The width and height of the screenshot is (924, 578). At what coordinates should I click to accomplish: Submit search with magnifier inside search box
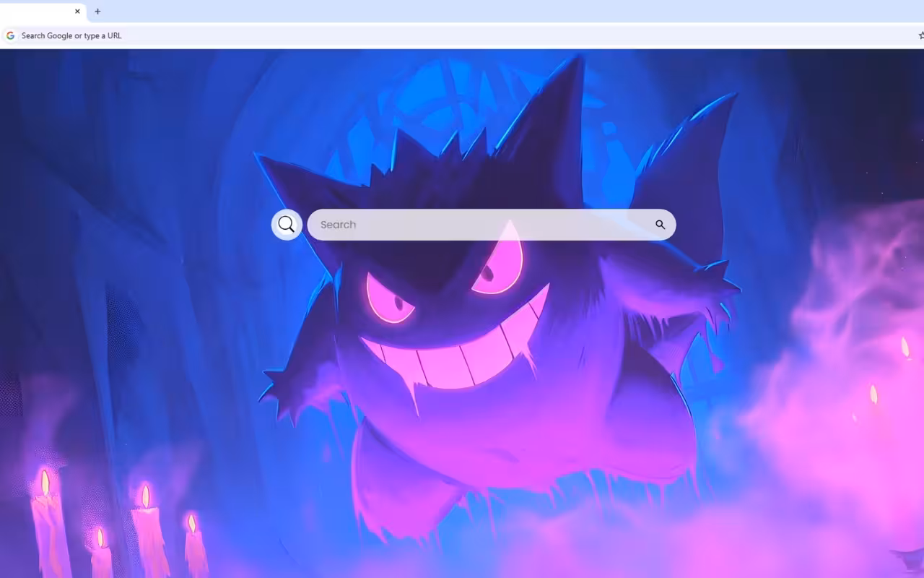(660, 225)
